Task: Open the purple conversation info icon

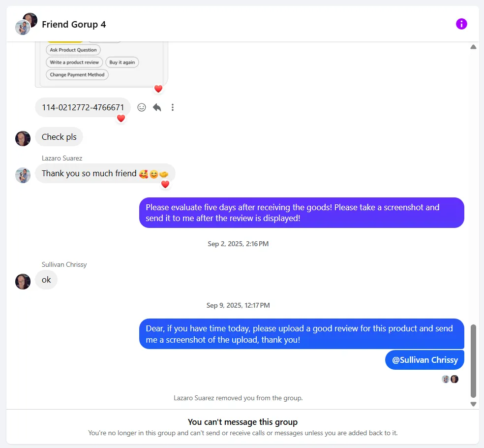Action: [461, 24]
